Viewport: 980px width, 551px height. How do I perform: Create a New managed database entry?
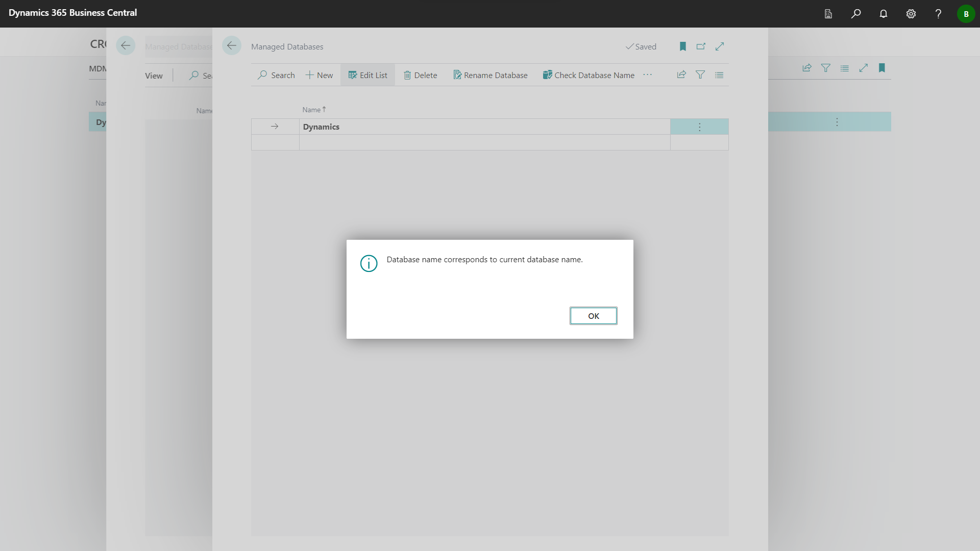(x=319, y=75)
